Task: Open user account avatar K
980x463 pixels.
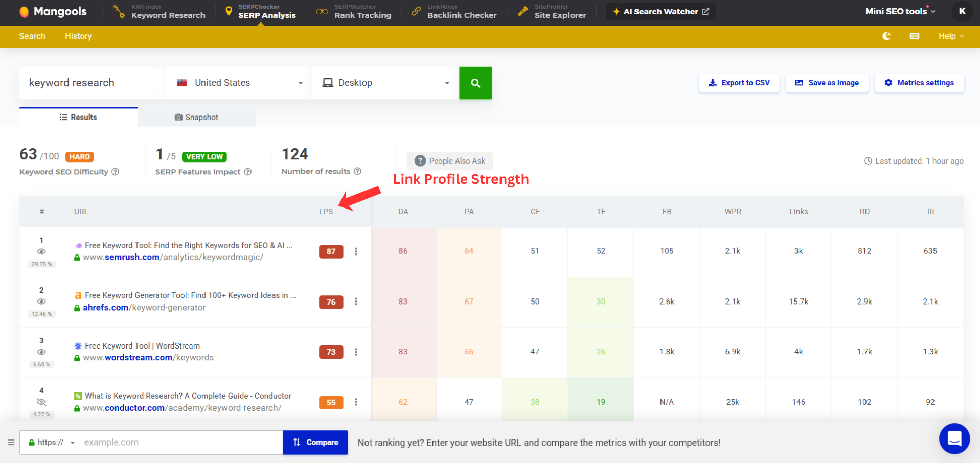Action: [x=962, y=11]
